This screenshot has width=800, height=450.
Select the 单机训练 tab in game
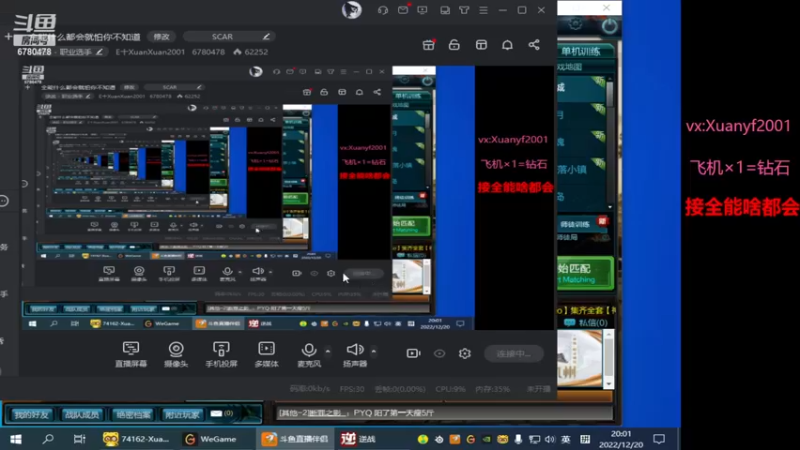pos(587,51)
